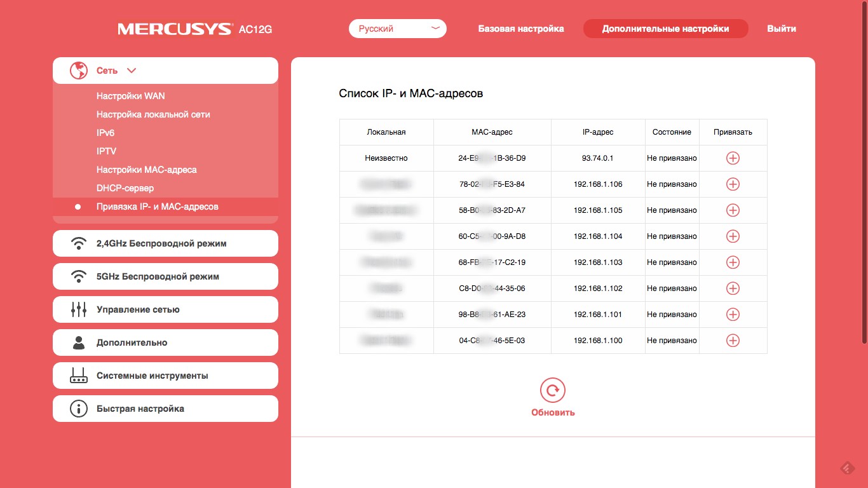Click the bind plus icon for 192.168.1.106
Image resolution: width=868 pixels, height=488 pixels.
(733, 184)
